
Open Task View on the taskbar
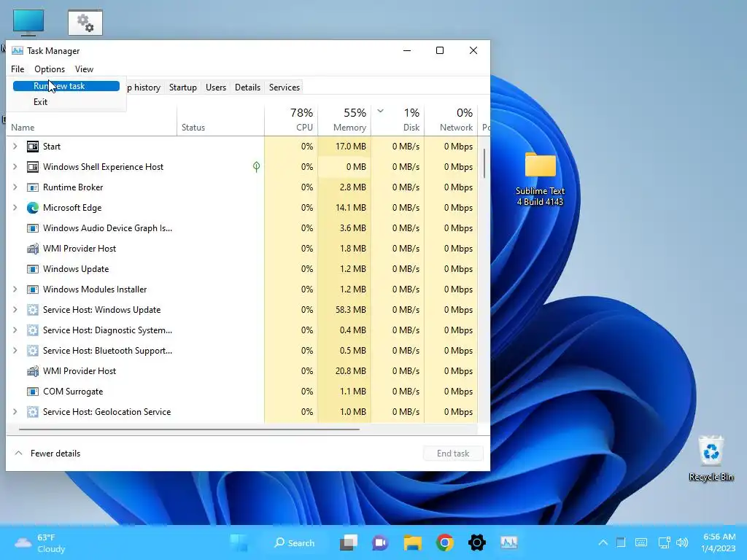point(349,542)
